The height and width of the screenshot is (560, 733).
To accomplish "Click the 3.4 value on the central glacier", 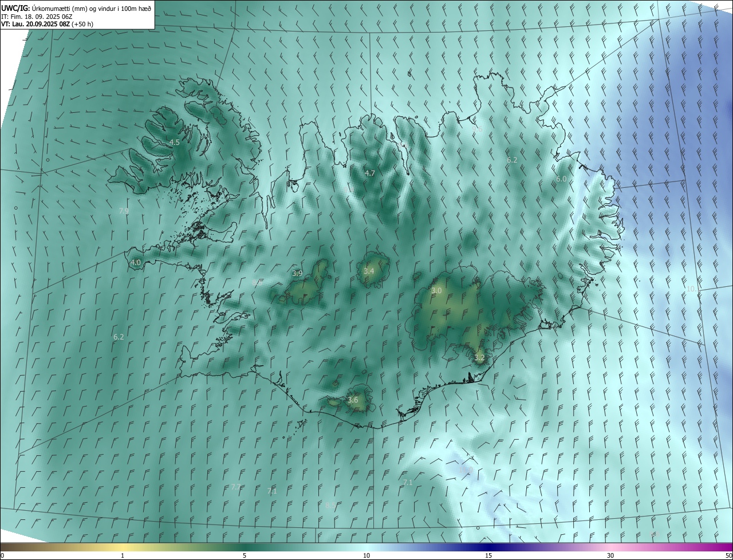I will [x=369, y=271].
